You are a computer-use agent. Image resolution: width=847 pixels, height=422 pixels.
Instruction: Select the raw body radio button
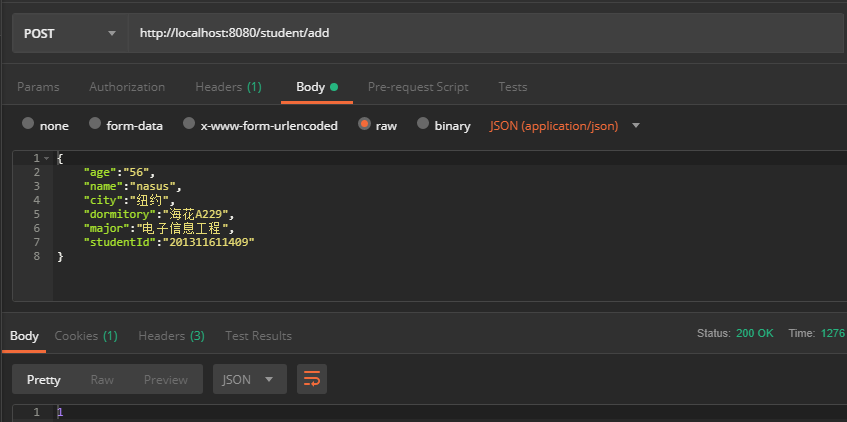[364, 125]
